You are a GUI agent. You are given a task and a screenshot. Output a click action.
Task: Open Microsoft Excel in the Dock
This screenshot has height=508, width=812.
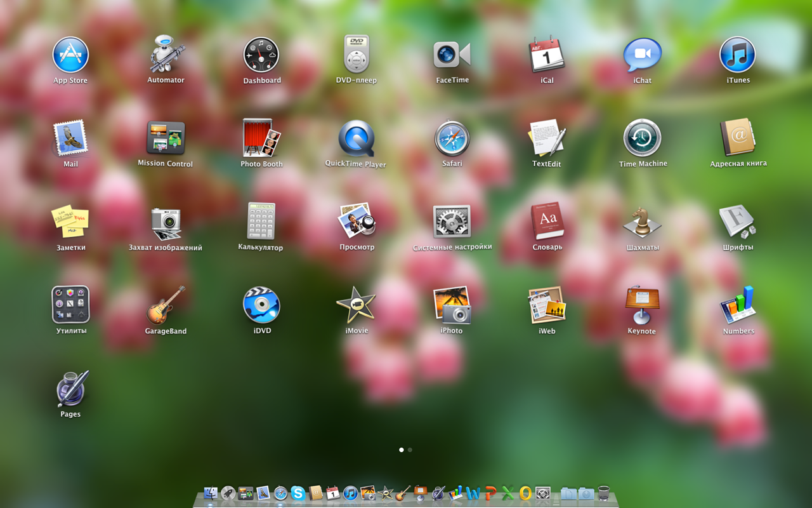[507, 493]
